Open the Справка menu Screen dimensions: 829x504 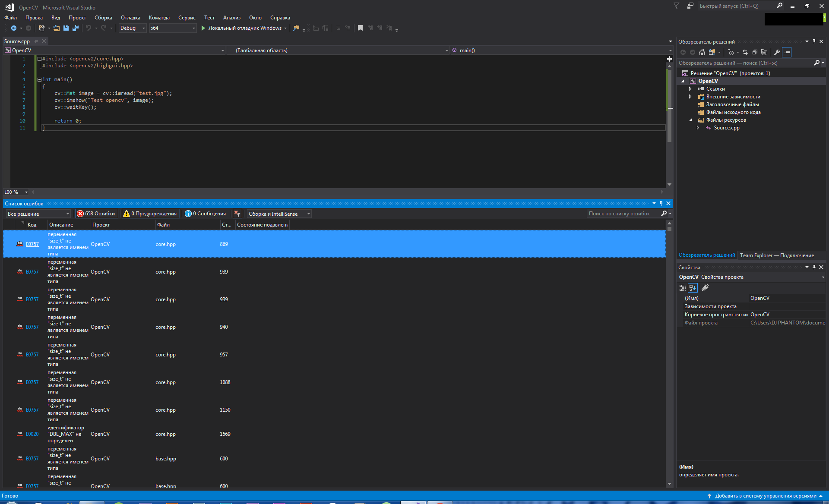point(280,18)
